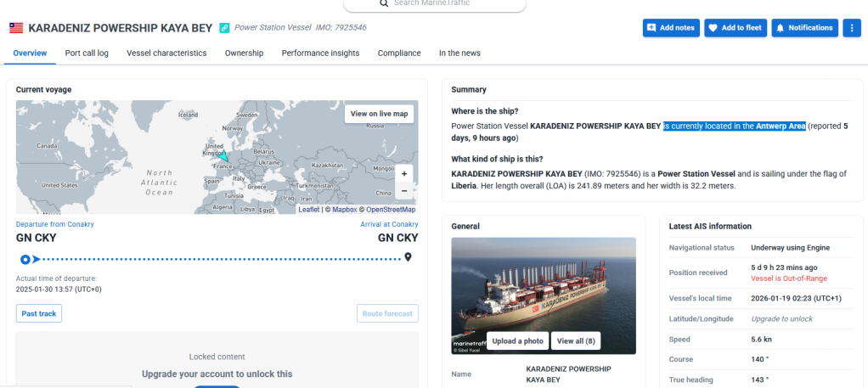Viewport: 868px width, 388px height.
Task: Click the vessel marker on the map
Action: click(x=223, y=157)
